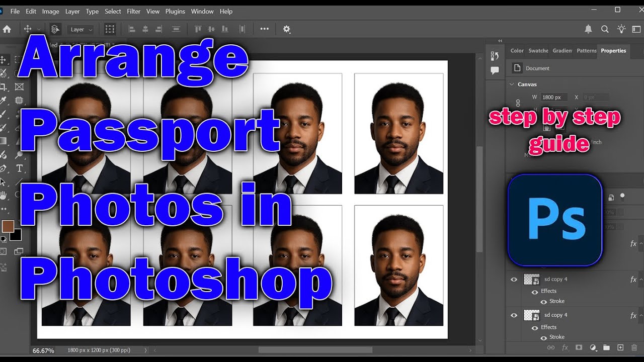644x362 pixels.
Task: Open status bar info arrow menu
Action: pyautogui.click(x=146, y=350)
